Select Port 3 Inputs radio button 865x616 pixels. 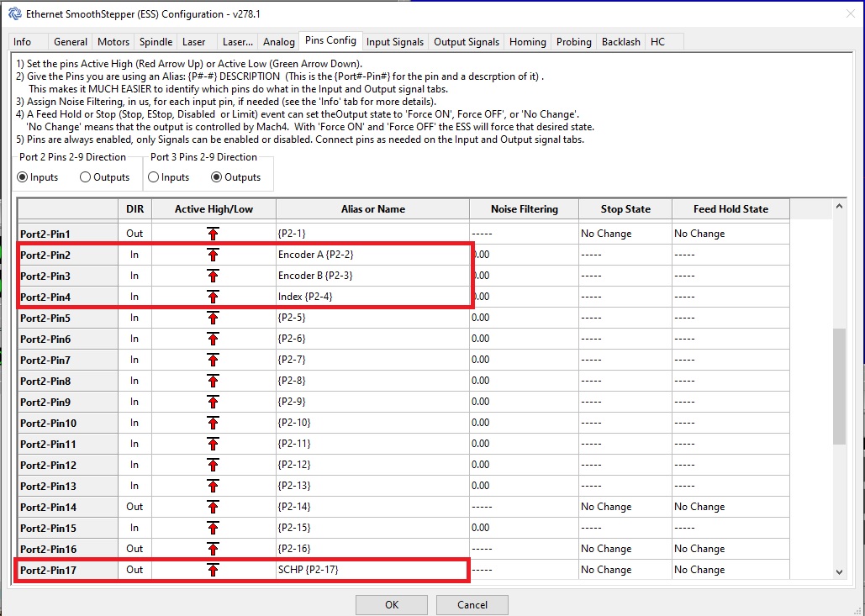tap(154, 177)
